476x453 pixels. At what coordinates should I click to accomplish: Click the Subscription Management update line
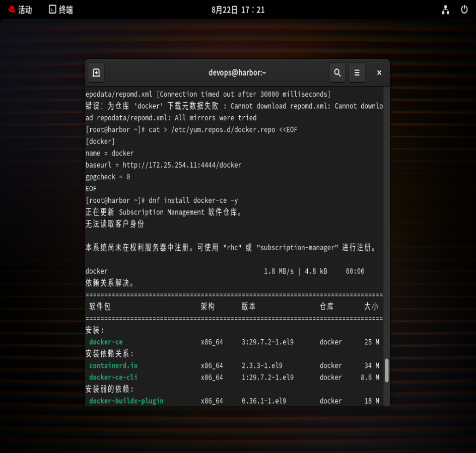164,212
